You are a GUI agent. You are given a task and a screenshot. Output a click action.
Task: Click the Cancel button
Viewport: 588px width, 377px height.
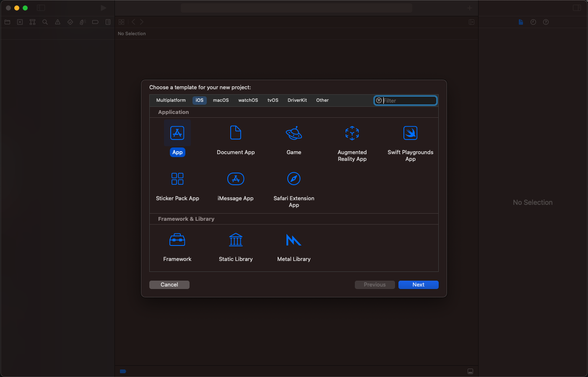(169, 285)
